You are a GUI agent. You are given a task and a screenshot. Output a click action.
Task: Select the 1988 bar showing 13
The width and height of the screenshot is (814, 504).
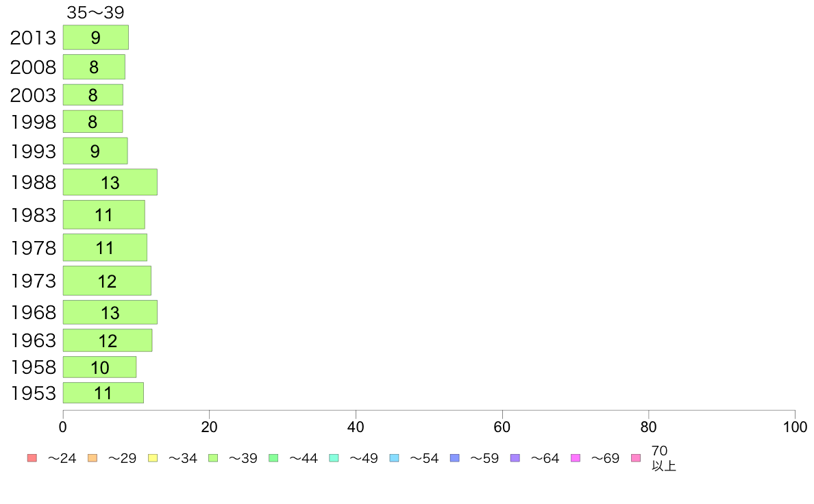point(110,182)
